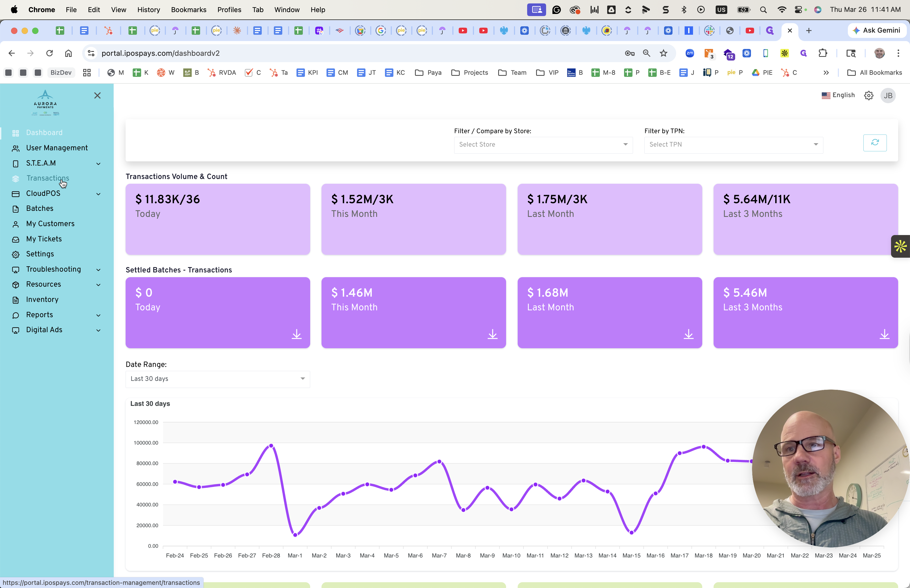
Task: Click the refresh icon beside the TPN filter
Action: pyautogui.click(x=875, y=142)
